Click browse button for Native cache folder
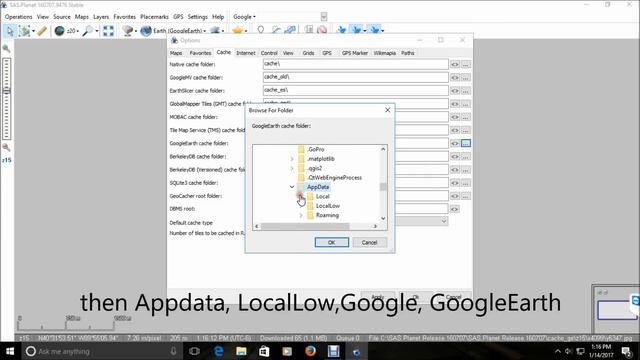The height and width of the screenshot is (360, 640). coord(466,64)
